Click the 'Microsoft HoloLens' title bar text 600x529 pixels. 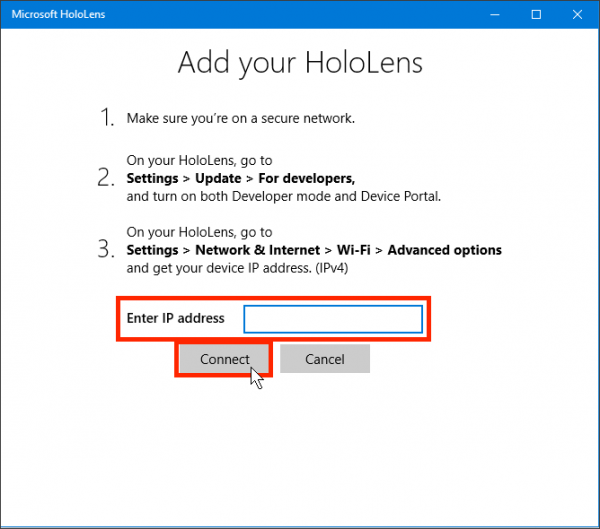(58, 14)
